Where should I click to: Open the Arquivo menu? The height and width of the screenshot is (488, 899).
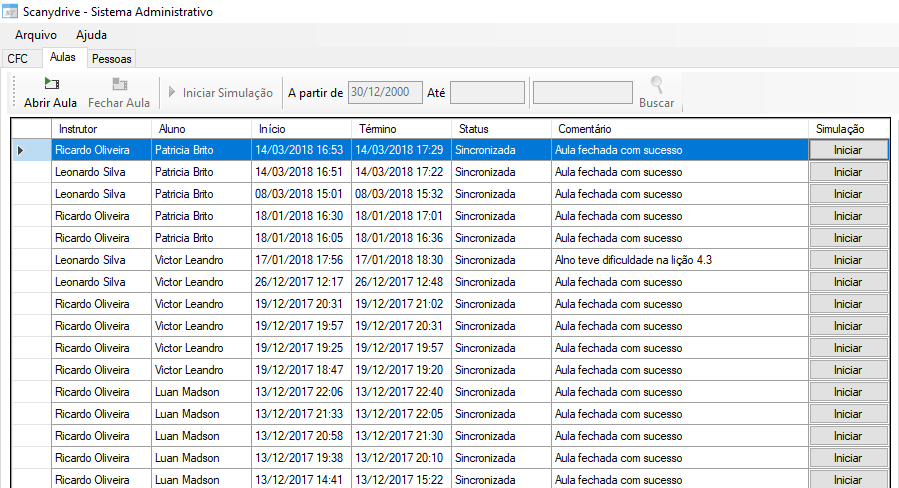point(35,35)
